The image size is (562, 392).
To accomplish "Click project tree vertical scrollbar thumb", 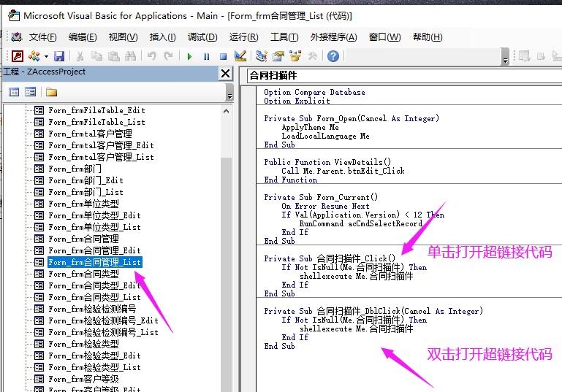I will 226,274.
